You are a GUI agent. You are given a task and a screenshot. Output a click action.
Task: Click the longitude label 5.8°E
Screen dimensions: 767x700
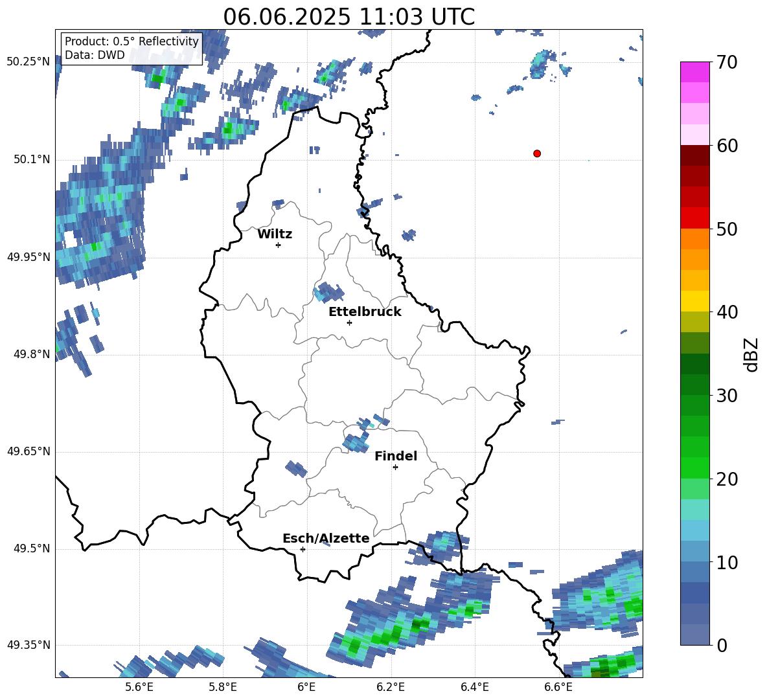click(x=223, y=687)
